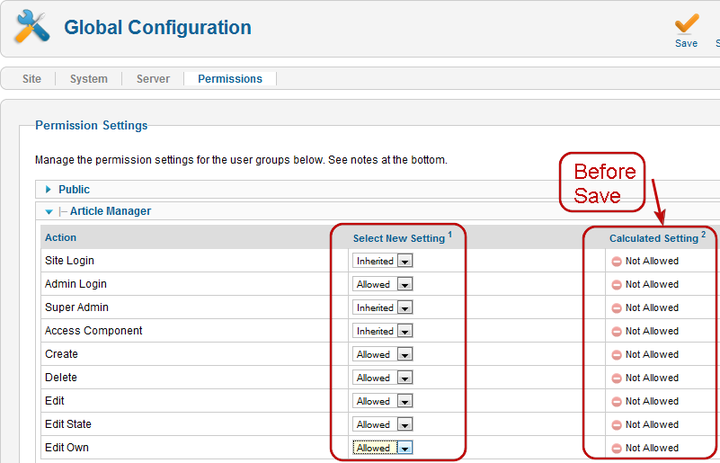Click the Not Allowed icon for Site Login
720x463 pixels.
(x=617, y=261)
